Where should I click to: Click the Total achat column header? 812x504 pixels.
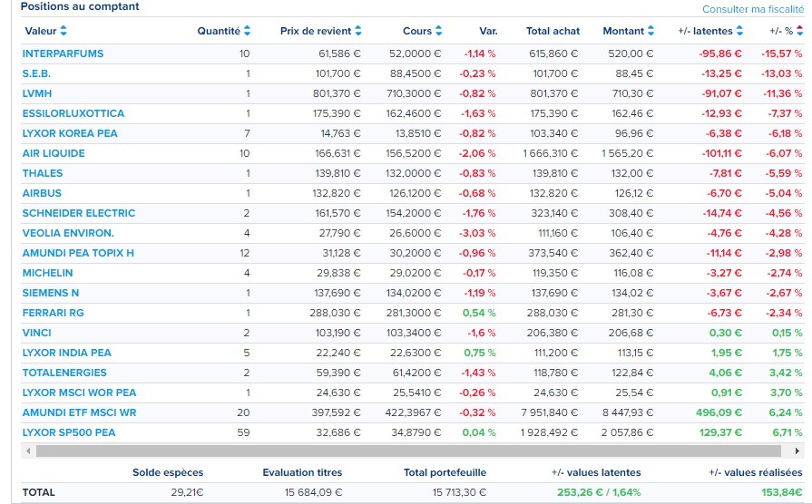tap(552, 32)
